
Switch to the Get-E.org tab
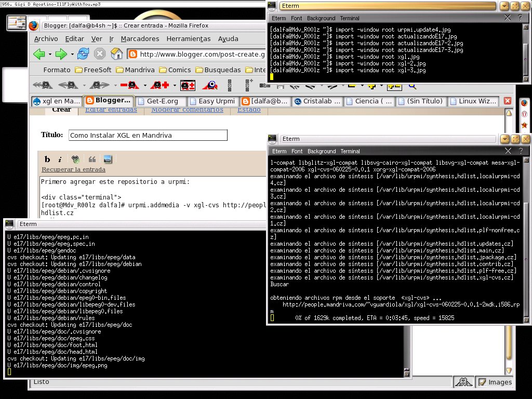162,101
